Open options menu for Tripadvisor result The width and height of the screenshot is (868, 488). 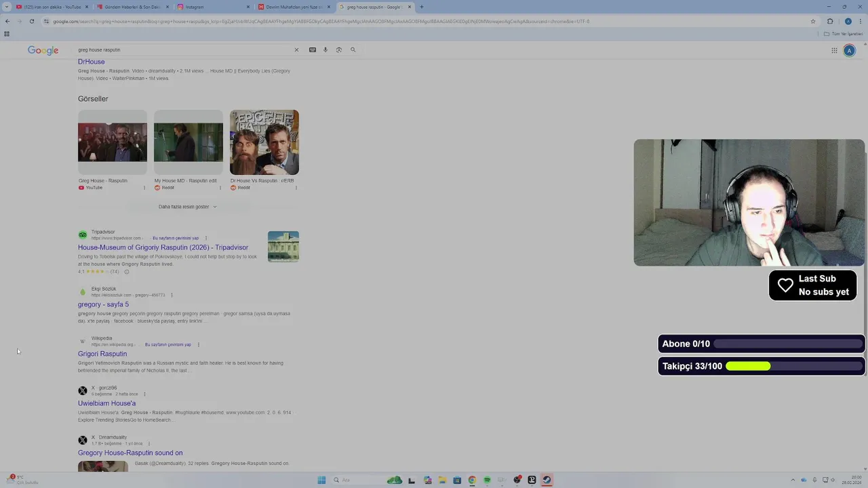point(206,238)
